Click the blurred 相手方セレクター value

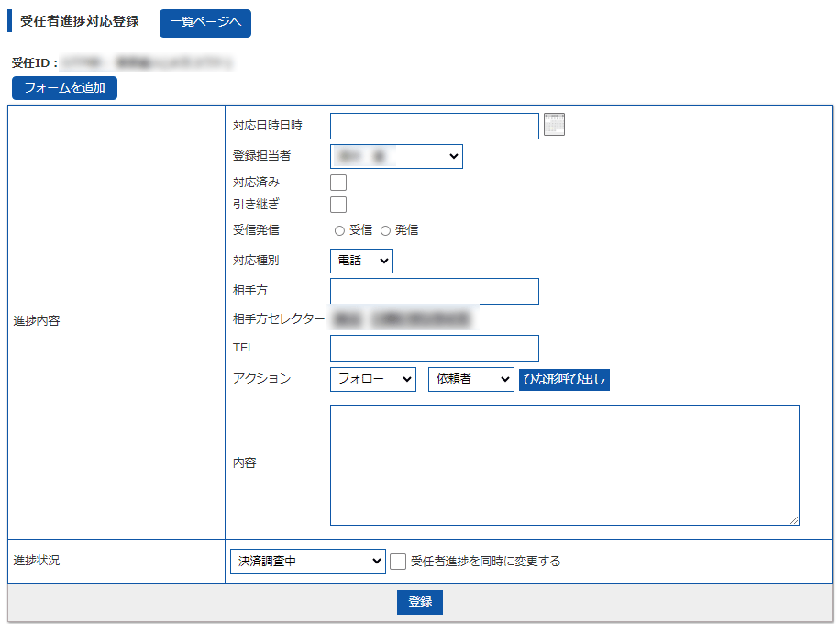coord(402,319)
